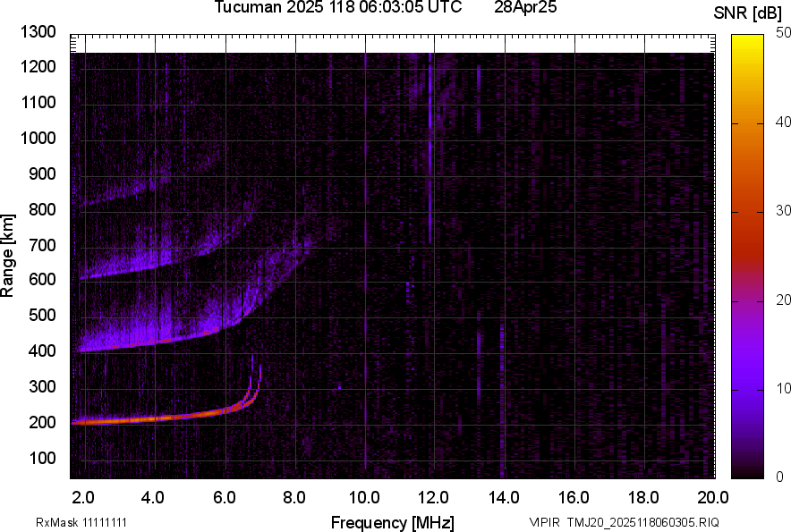This screenshot has height=532, width=791.
Task: Click frequency tick label '12.0'
Action: [433, 498]
